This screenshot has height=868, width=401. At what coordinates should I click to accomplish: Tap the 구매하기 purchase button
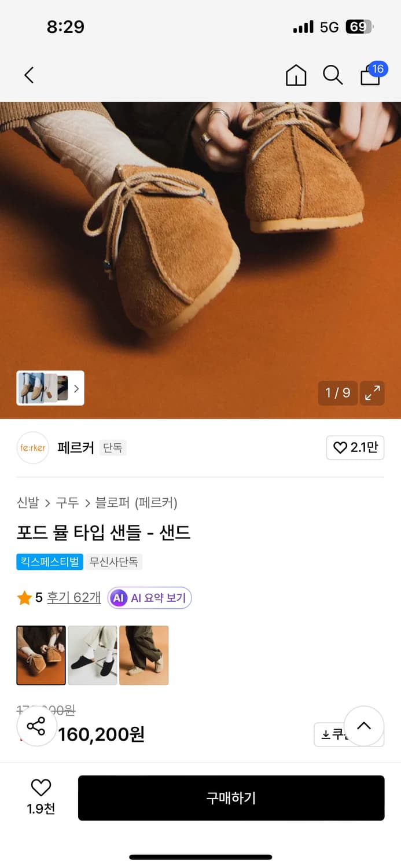tap(231, 797)
